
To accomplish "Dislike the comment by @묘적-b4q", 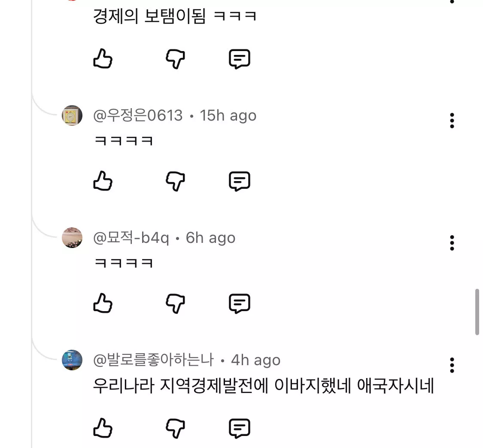I will [x=175, y=303].
